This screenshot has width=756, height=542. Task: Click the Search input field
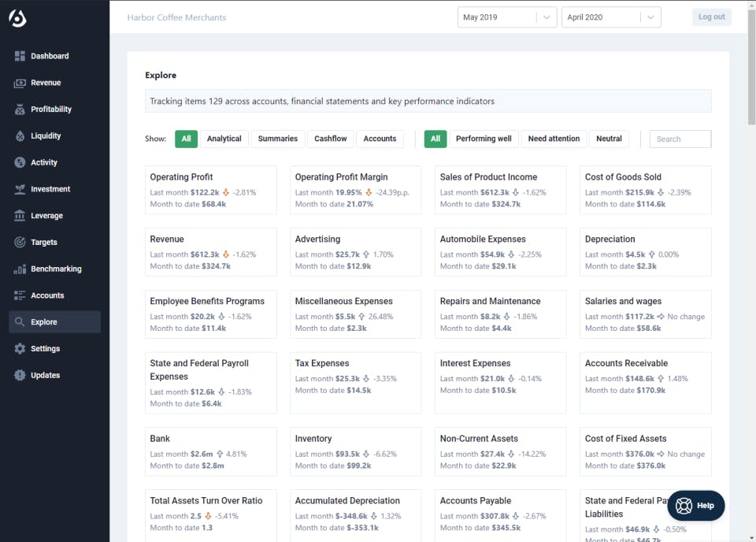pyautogui.click(x=680, y=139)
